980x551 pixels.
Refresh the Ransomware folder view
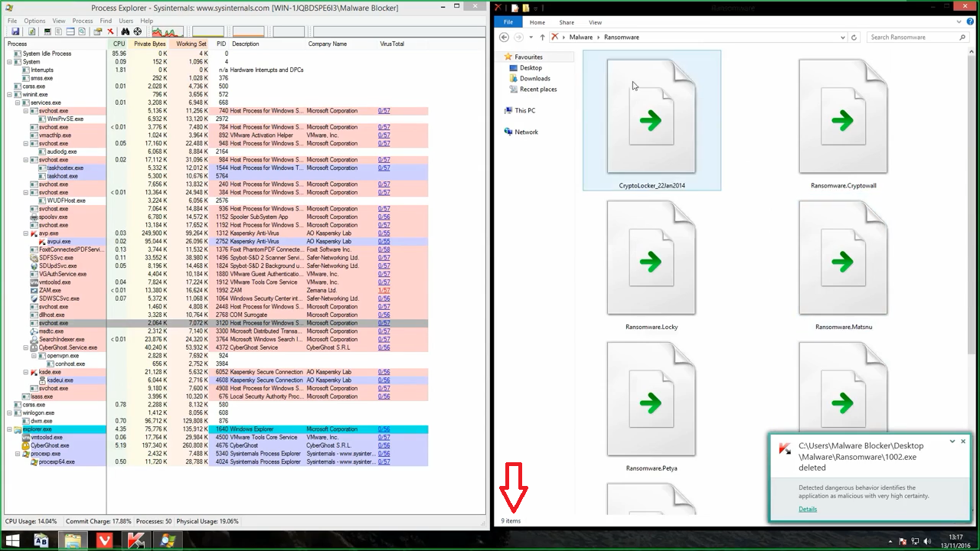pyautogui.click(x=854, y=37)
